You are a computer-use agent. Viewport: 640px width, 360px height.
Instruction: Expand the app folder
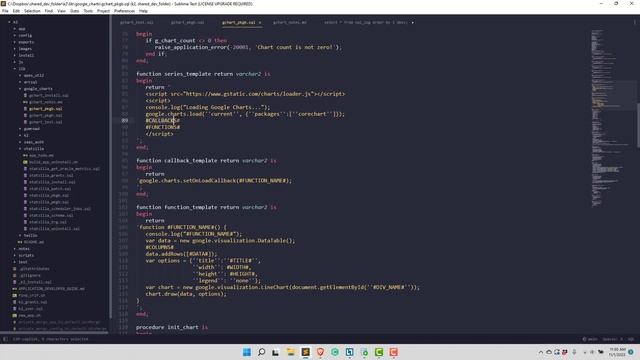[x=15, y=29]
